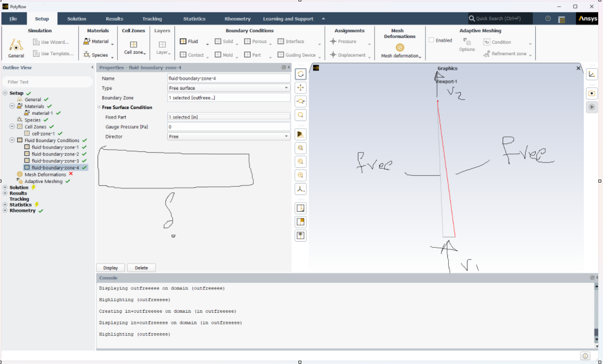The width and height of the screenshot is (603, 364).
Task: Click the zoom in icon in the graphics toolbar
Action: (301, 162)
